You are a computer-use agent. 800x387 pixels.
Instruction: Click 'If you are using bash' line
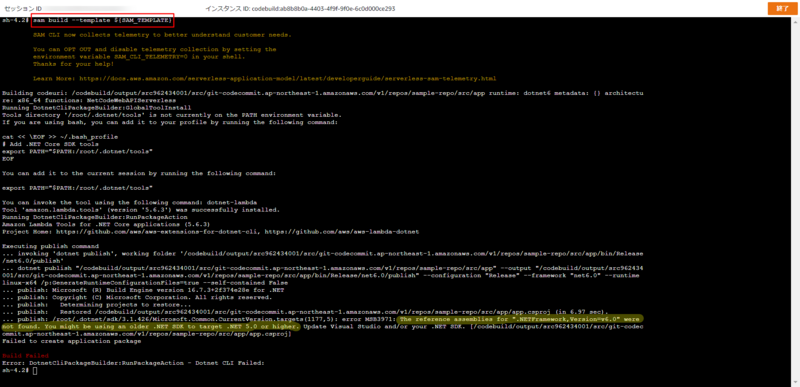(169, 122)
